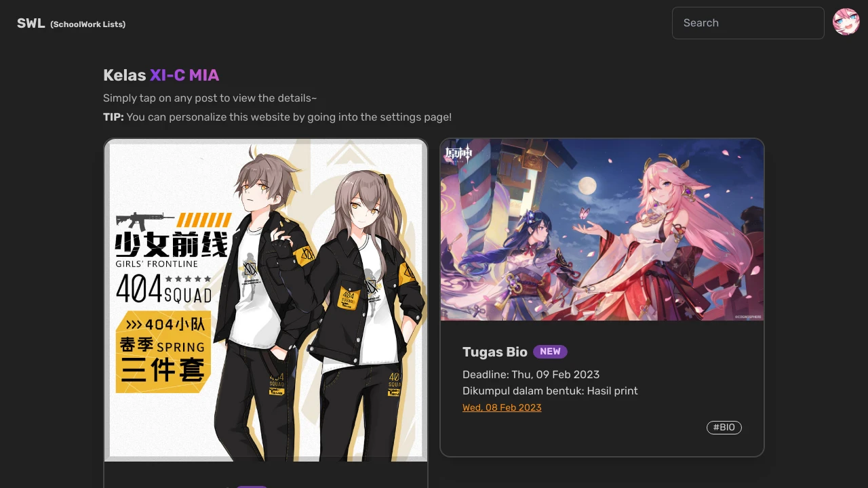
Task: Open the Girls' Frontline 404 Squad post image
Action: coord(266,300)
